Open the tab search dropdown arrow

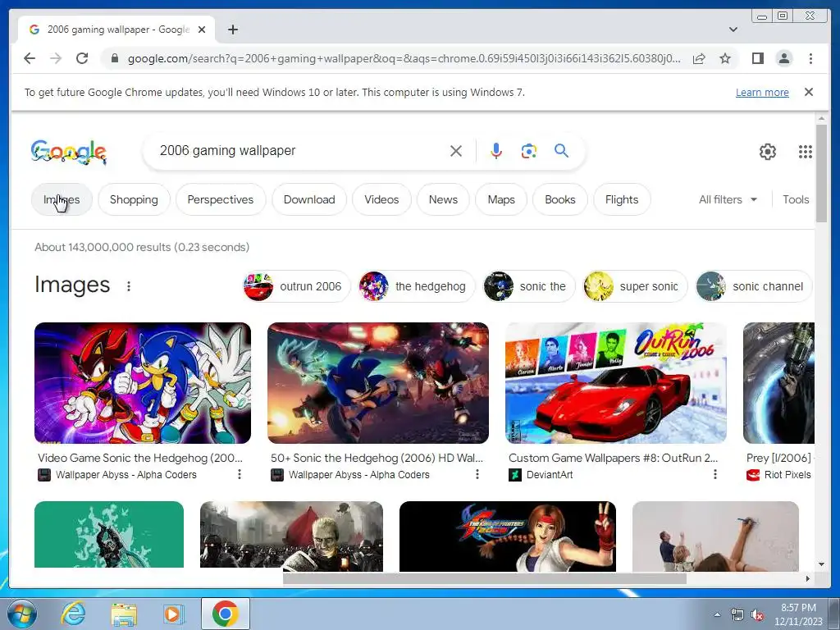point(733,30)
